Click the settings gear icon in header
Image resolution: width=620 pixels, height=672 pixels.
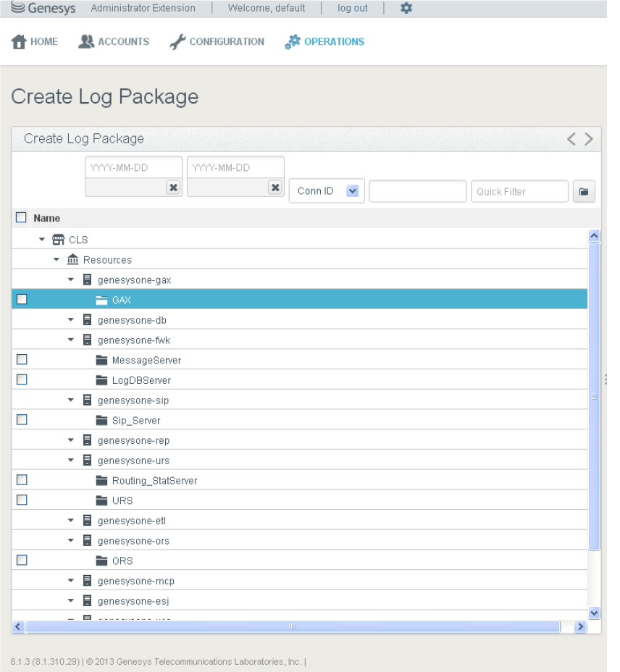click(x=406, y=9)
